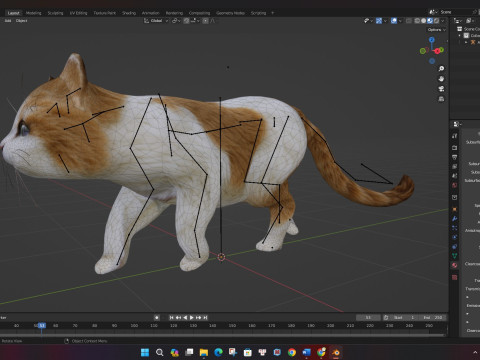Viewport: 480px width, 360px height.
Task: Click frame 100 on the timeline ruler
Action: (x=134, y=325)
